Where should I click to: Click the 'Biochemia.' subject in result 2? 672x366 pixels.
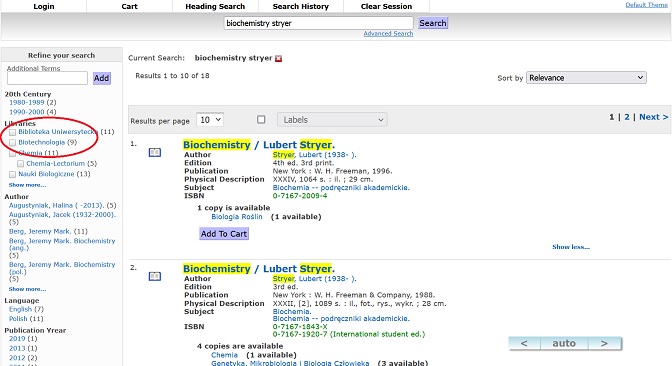[x=292, y=312]
